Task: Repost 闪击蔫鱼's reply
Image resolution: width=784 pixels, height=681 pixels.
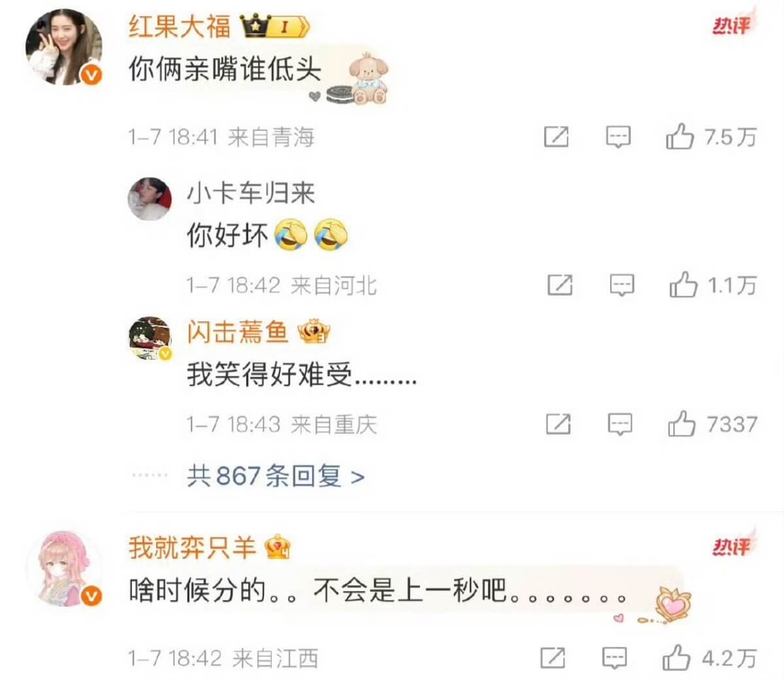Action: (x=558, y=424)
